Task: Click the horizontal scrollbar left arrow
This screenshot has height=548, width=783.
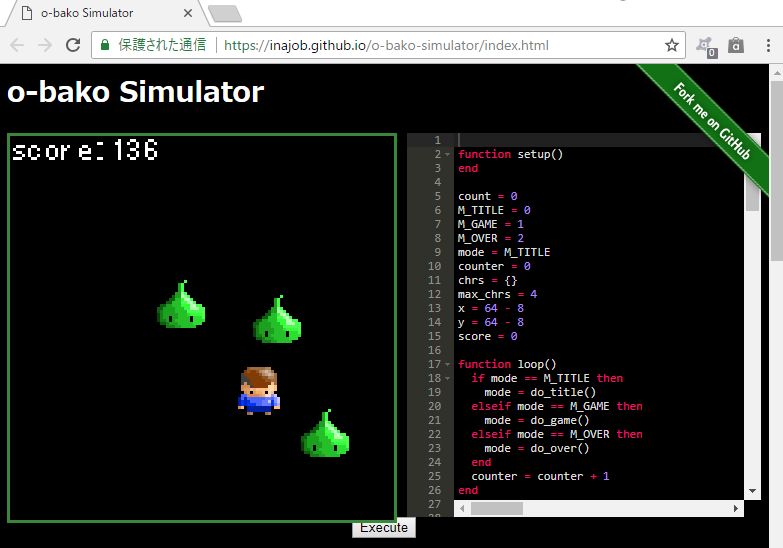Action: click(x=462, y=509)
